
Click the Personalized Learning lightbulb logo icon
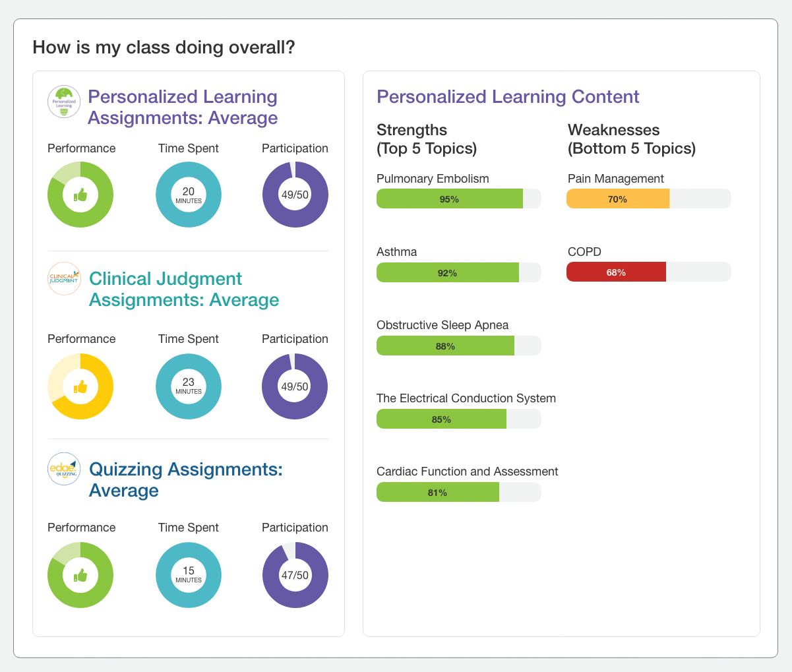click(x=65, y=102)
